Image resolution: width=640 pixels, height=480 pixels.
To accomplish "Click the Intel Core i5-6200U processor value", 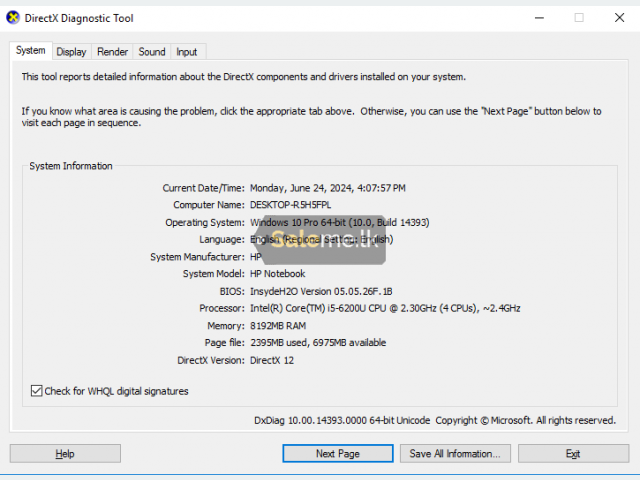I will pyautogui.click(x=385, y=308).
